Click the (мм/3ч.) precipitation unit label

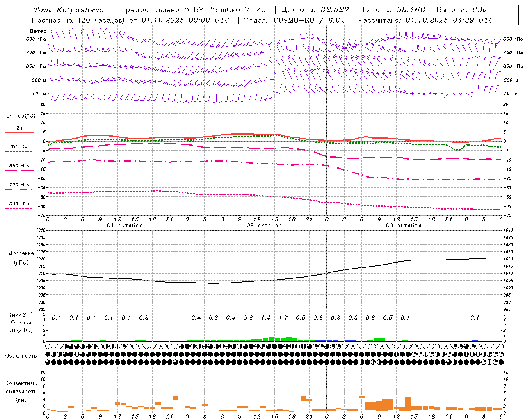click(x=22, y=315)
